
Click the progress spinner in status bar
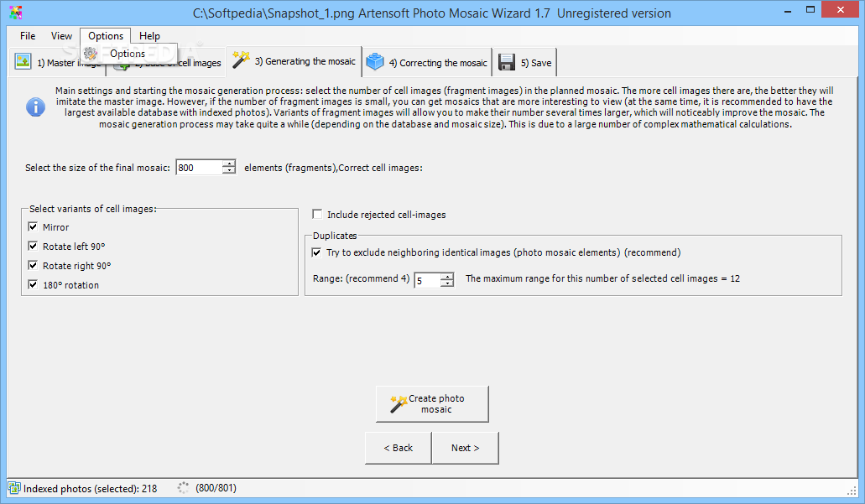click(x=183, y=487)
